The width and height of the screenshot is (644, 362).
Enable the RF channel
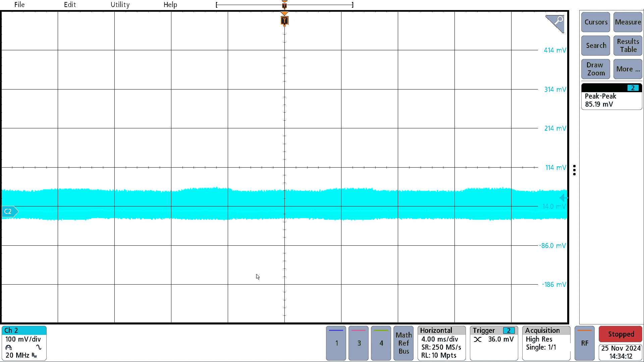click(x=585, y=343)
